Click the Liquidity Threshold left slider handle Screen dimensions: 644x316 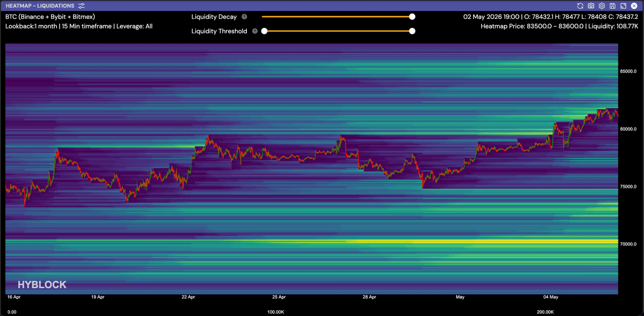point(264,31)
